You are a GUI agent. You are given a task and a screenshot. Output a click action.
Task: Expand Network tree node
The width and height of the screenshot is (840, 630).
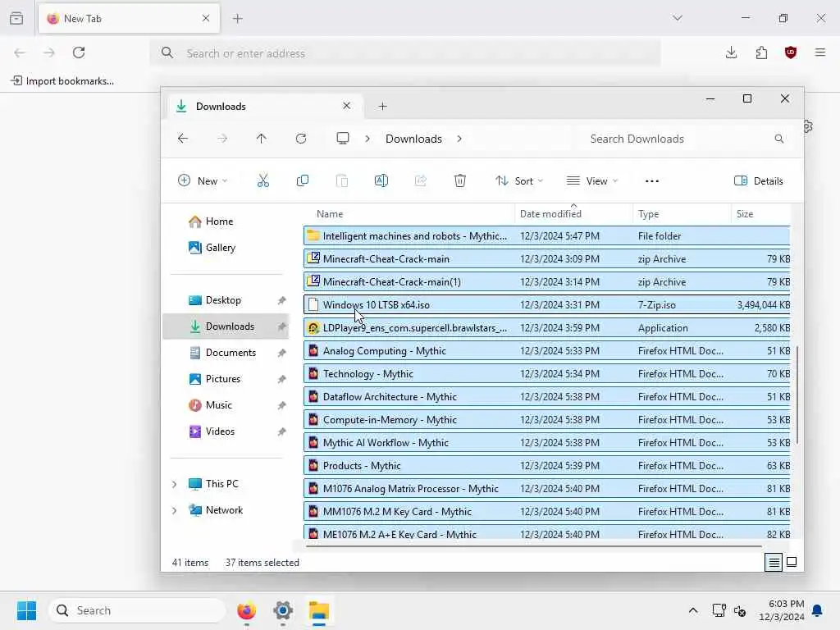[x=174, y=510]
